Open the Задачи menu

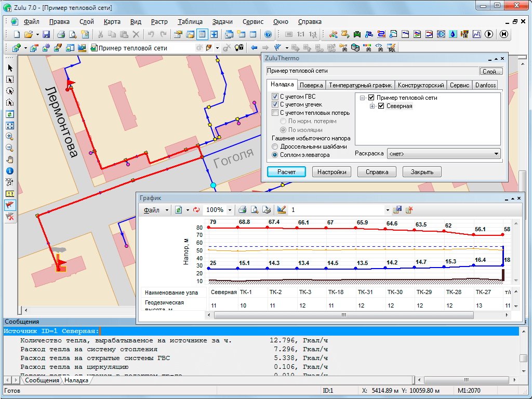pyautogui.click(x=222, y=22)
